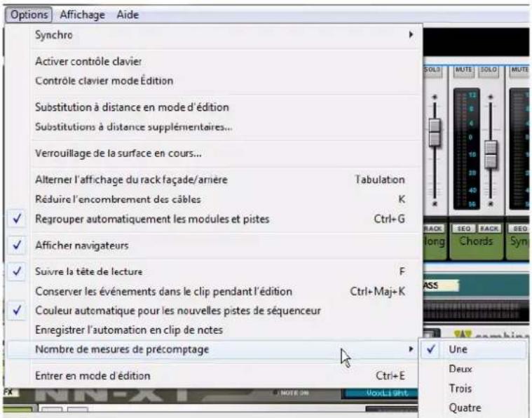Click the Chords channel level meter
The height and width of the screenshot is (418, 532).
[x=467, y=149]
